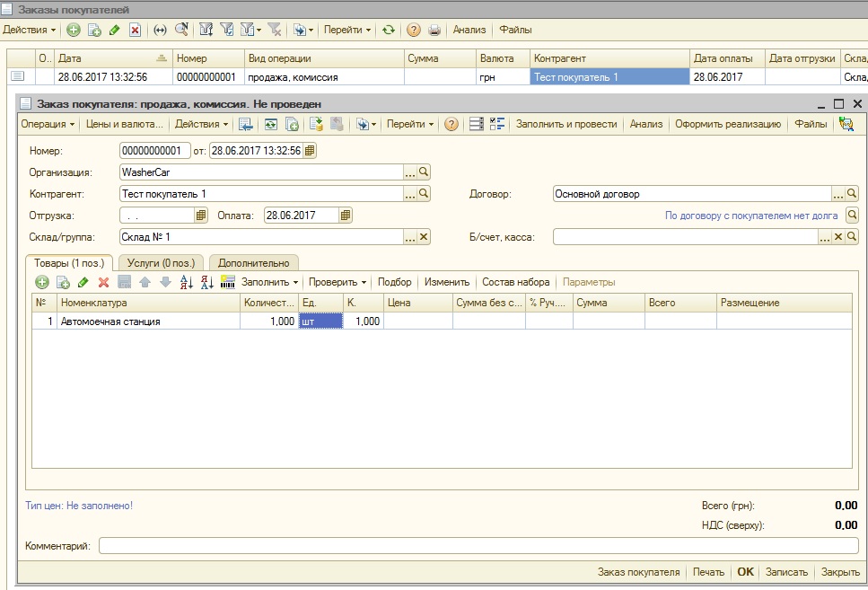Click the barcode scan icon in Товары toolbar
This screenshot has width=868, height=590.
[x=227, y=282]
